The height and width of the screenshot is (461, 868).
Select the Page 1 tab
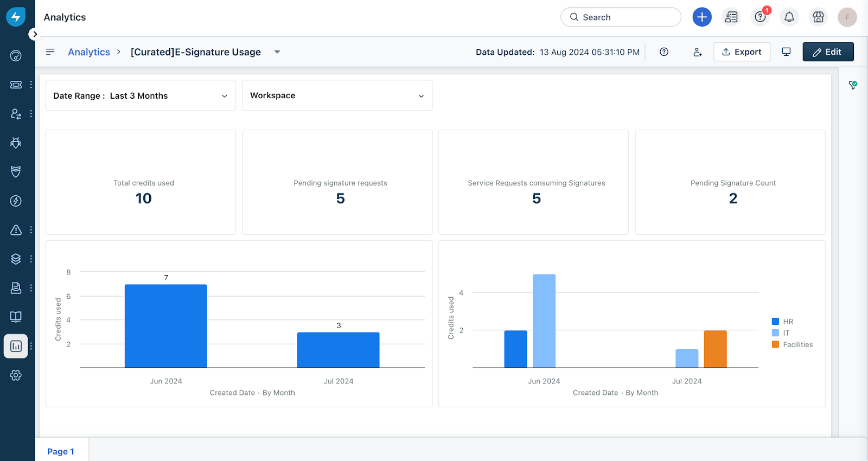pos(61,451)
